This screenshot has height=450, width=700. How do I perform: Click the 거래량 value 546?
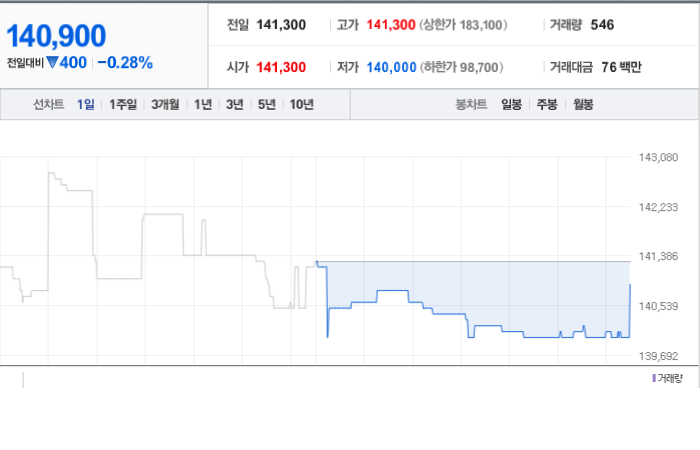(x=602, y=25)
